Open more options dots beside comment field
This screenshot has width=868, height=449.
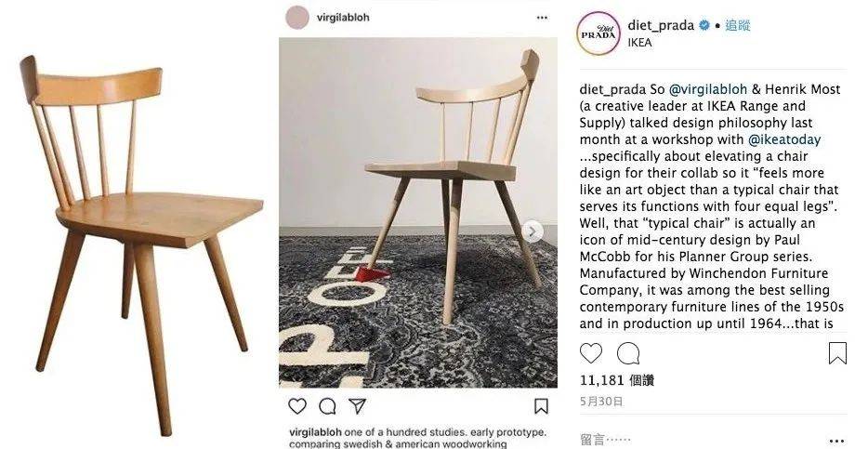click(x=837, y=441)
